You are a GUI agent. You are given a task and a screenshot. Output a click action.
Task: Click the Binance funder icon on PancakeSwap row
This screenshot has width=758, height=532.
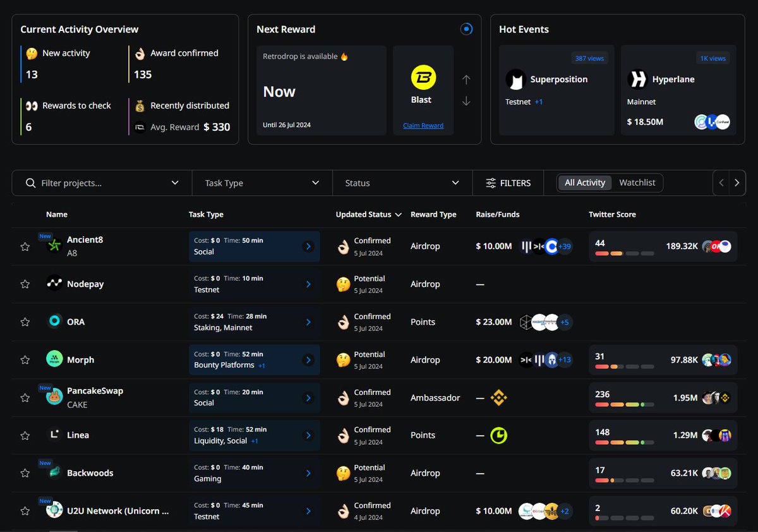coord(499,397)
